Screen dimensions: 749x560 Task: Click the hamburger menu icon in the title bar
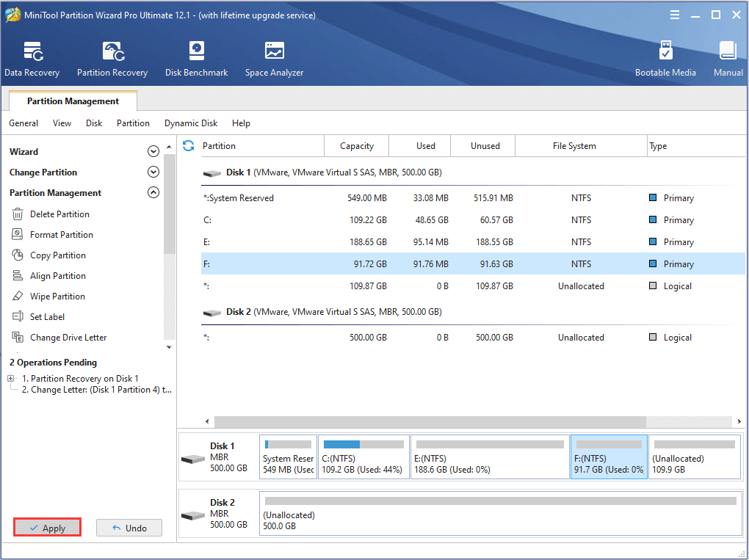click(x=675, y=15)
